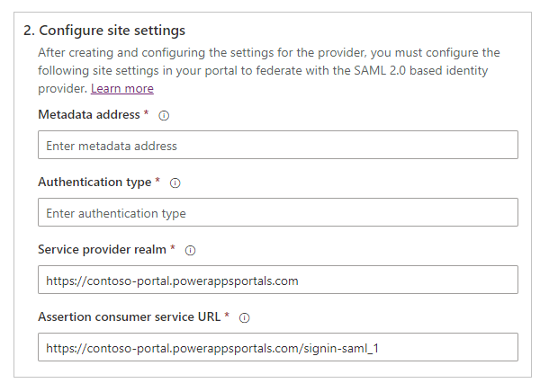549x392 pixels.
Task: Open the Learn more link
Action: click(x=121, y=88)
